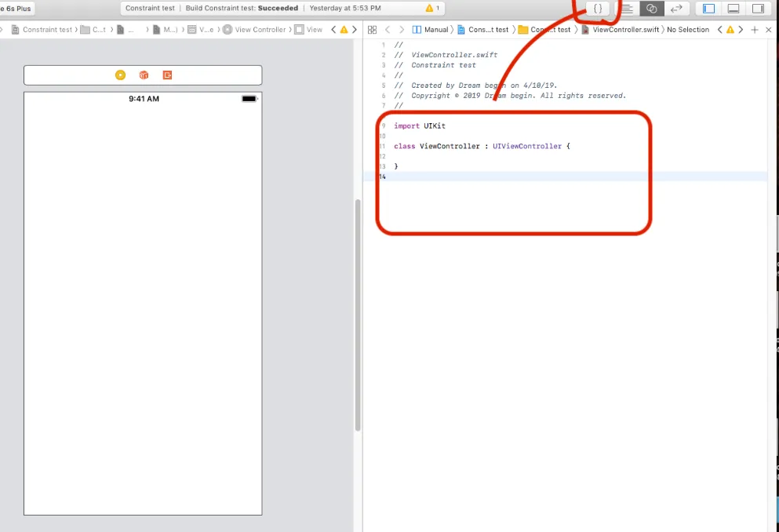Click the 6s Plus device selector

pos(16,9)
